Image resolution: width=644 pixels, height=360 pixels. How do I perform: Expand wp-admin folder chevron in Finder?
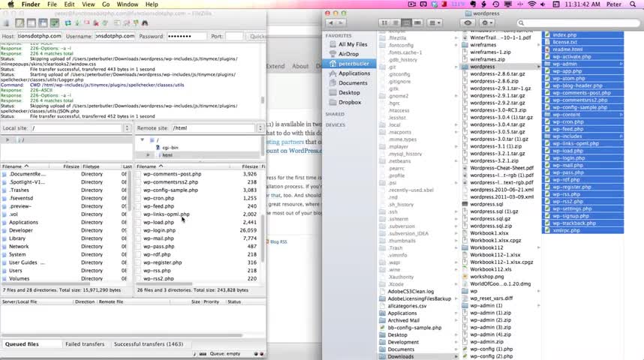point(621,64)
